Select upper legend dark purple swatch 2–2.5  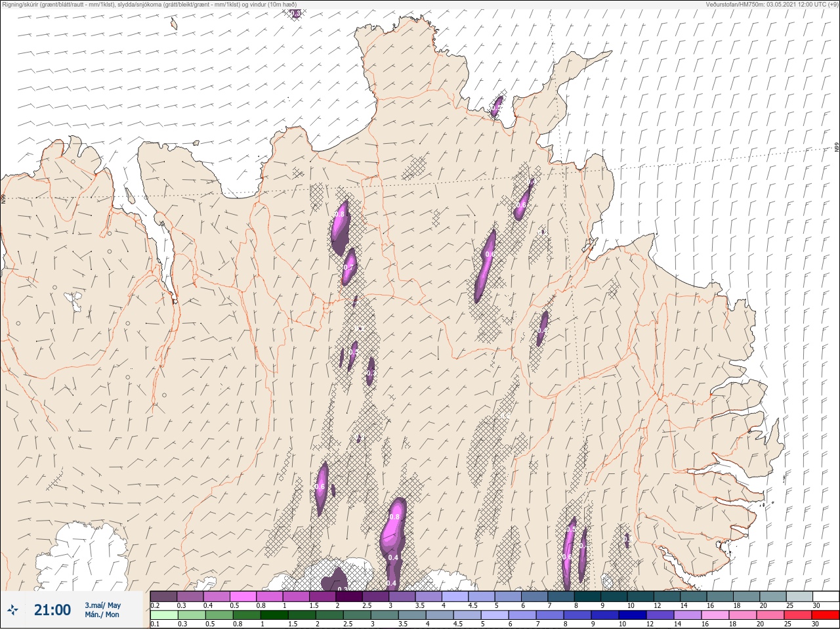[349, 596]
